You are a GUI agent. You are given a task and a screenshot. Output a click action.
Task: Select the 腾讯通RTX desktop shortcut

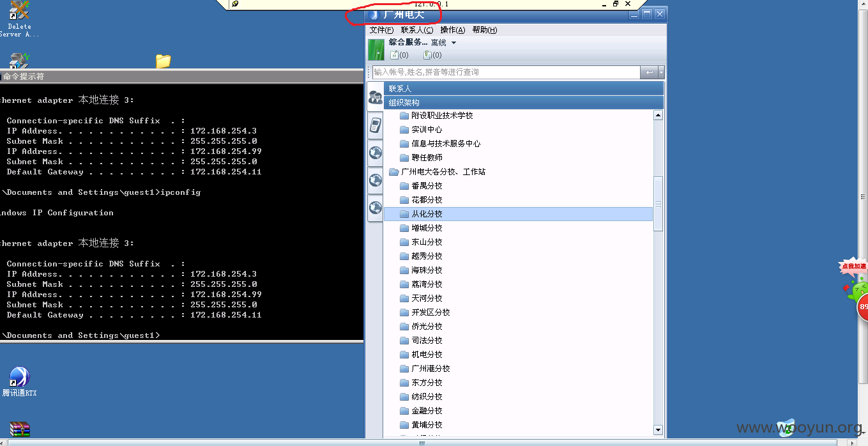pos(20,381)
